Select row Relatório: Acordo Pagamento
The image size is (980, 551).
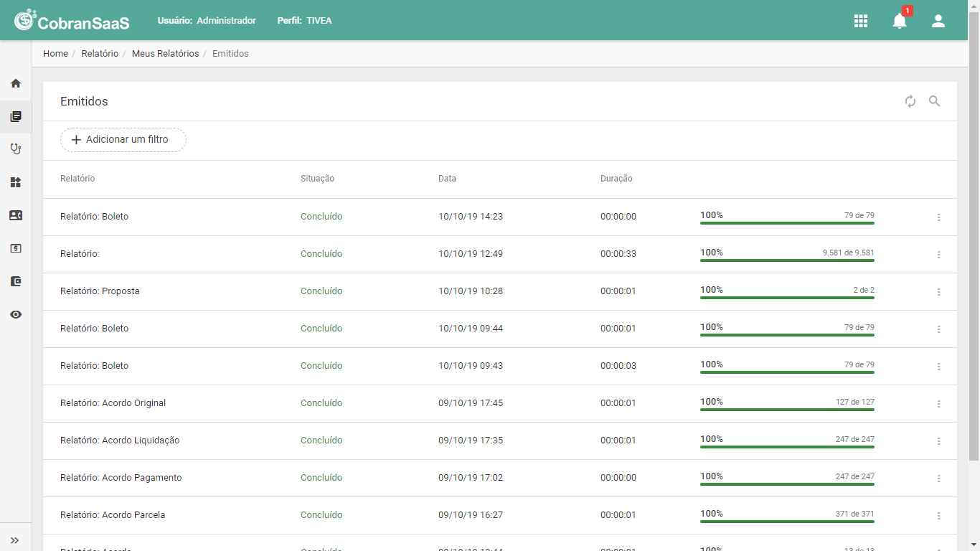[500, 478]
